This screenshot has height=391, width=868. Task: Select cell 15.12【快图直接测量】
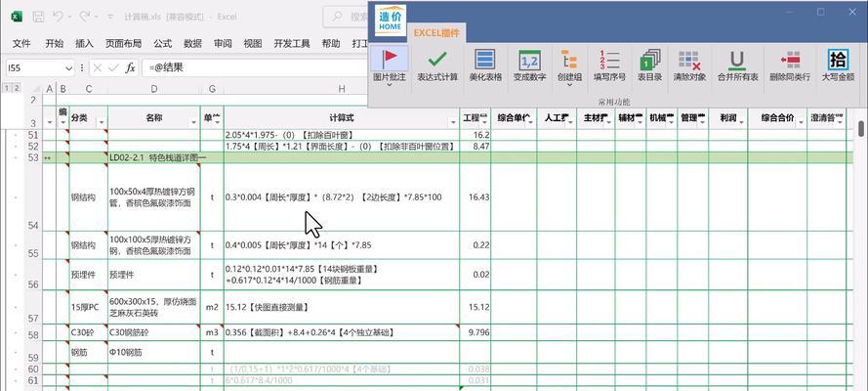coord(342,307)
